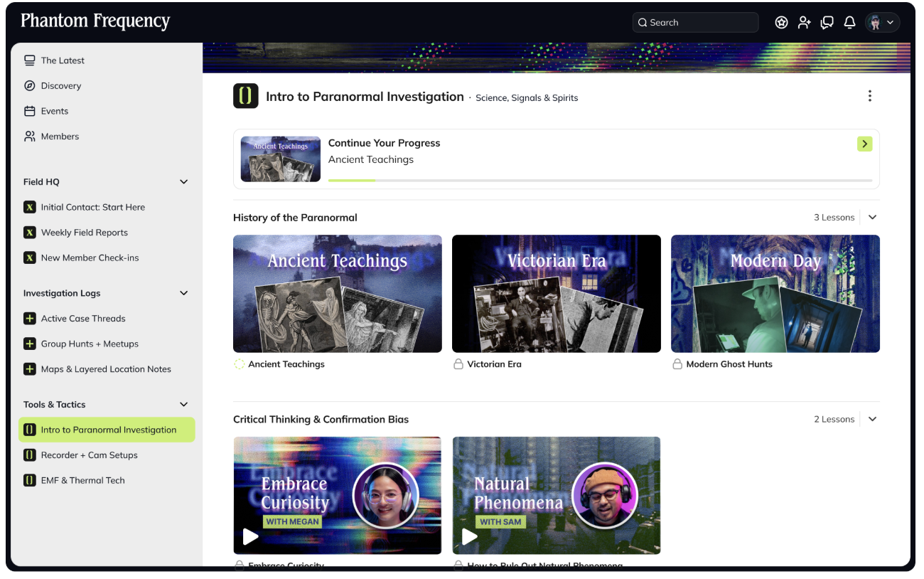Click the Phantom Frequency logo
924x579 pixels.
click(95, 21)
